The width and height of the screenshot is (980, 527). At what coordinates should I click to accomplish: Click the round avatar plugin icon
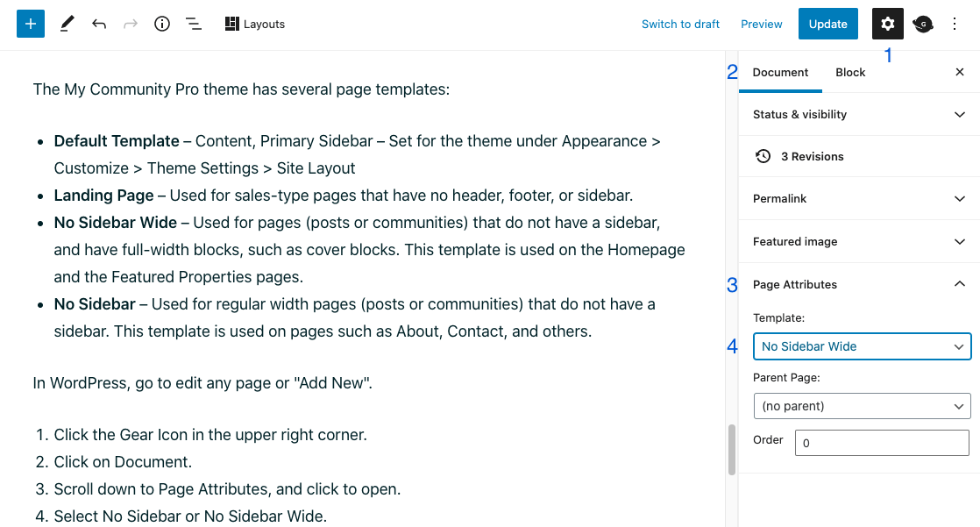point(922,24)
